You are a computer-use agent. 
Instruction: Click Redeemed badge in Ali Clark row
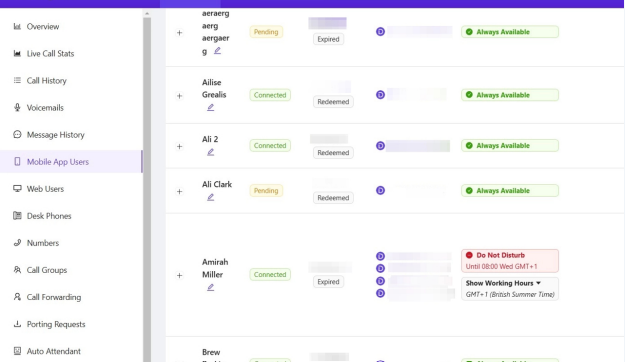point(333,198)
